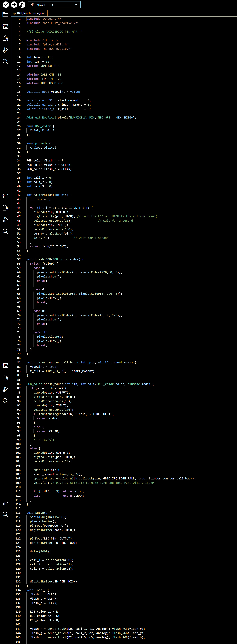This screenshot has width=237, height=644.
Task: Click 'void flash_RGB(RGB_color color) {' line
Action: point(55,260)
